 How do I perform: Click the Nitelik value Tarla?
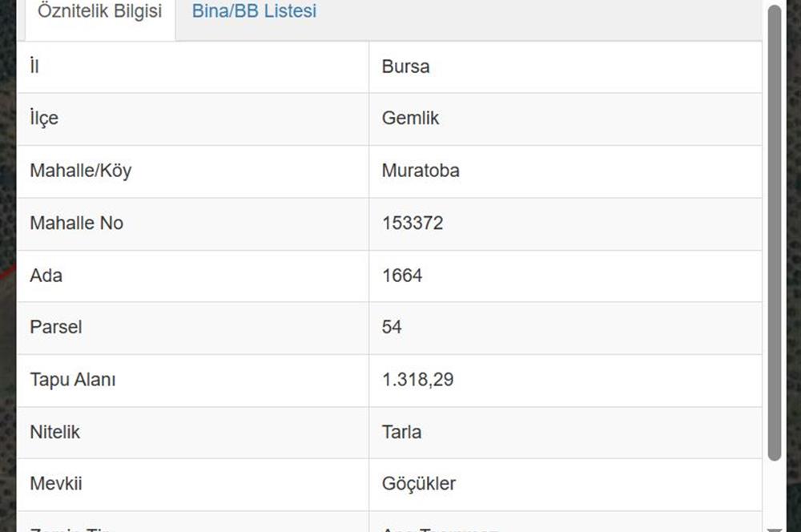401,433
